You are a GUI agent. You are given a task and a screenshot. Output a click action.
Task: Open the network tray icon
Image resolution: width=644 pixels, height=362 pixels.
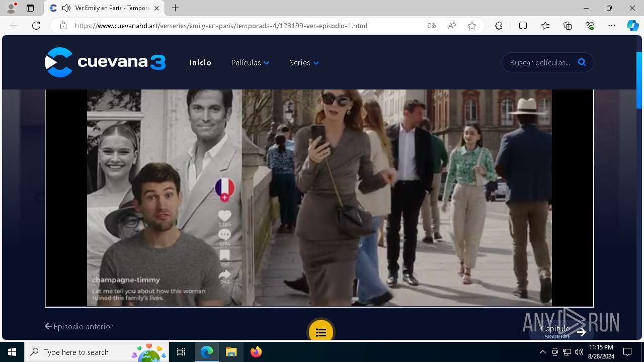pos(567,352)
